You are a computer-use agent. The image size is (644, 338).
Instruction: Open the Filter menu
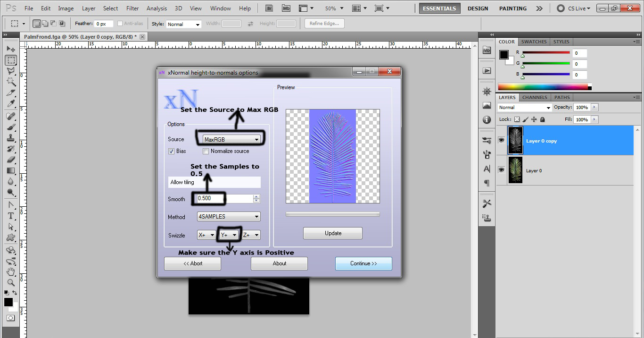tap(132, 8)
